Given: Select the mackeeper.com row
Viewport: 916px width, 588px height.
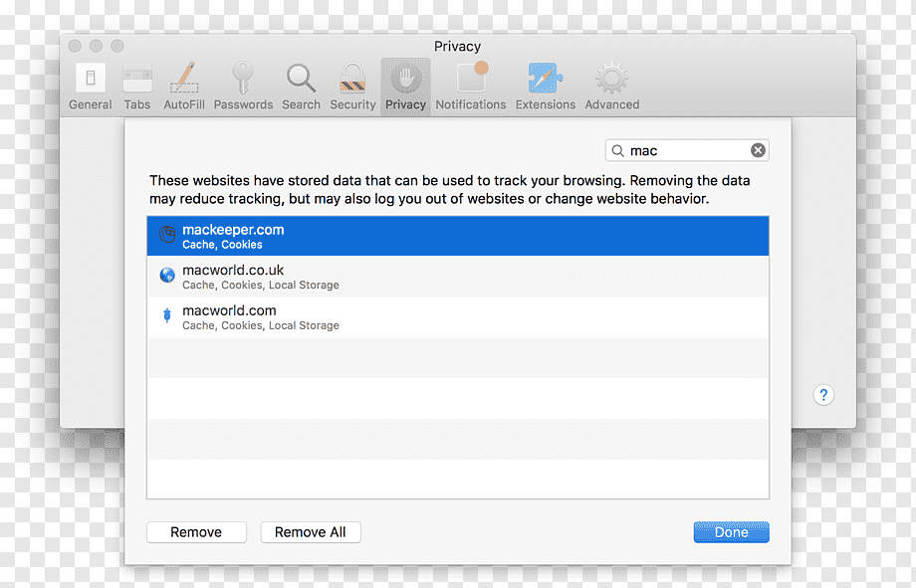Looking at the screenshot, I should coord(458,236).
